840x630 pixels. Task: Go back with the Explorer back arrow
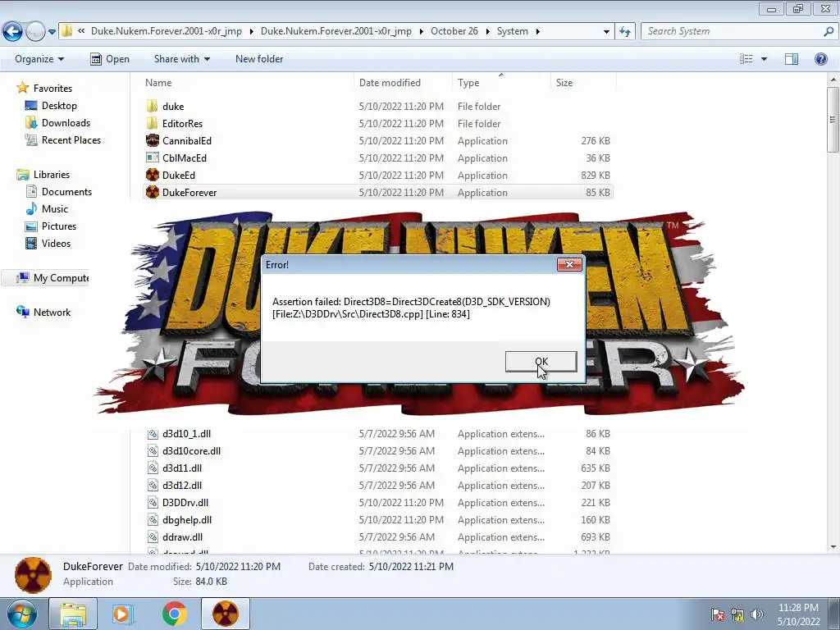point(12,32)
